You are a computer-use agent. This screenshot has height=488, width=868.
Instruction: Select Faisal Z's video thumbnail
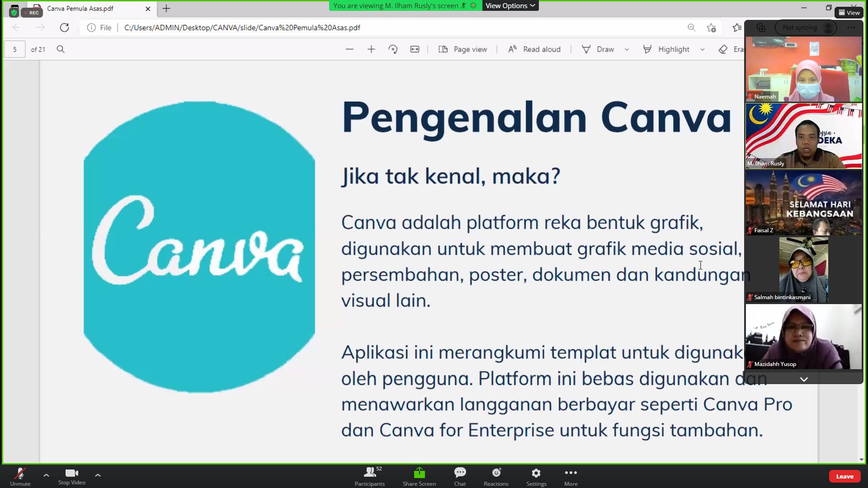tap(804, 203)
